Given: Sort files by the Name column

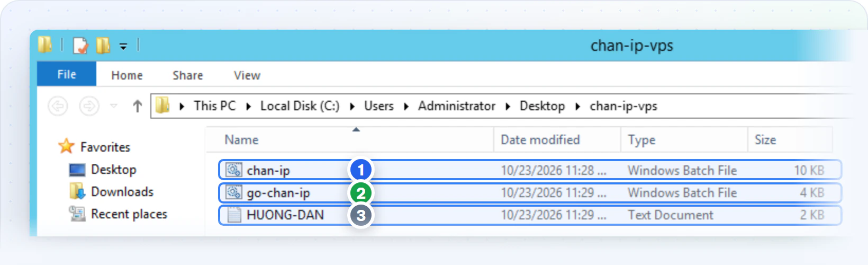Looking at the screenshot, I should tap(350, 140).
